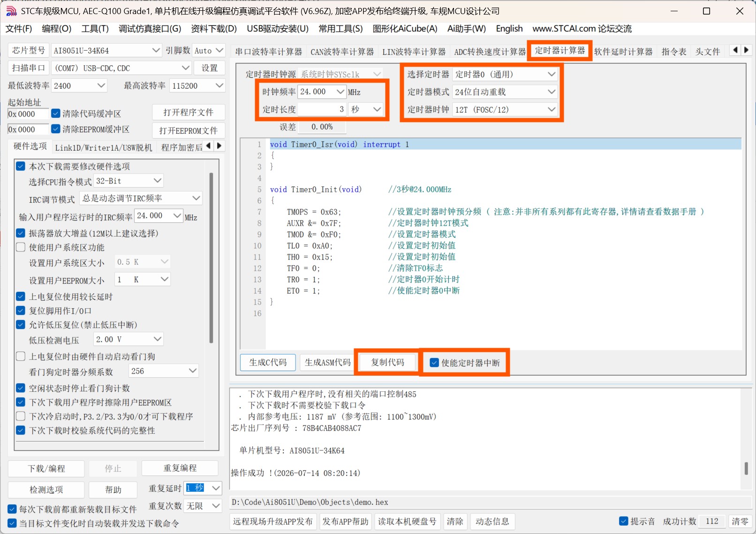756x534 pixels.
Task: Switch to ADC转换速度计算器 tab
Action: point(490,52)
